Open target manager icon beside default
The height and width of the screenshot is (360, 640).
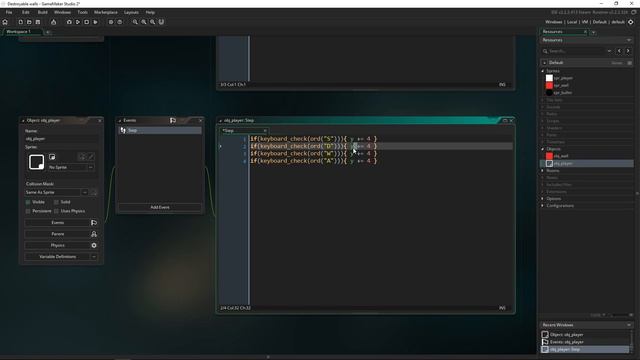click(631, 22)
